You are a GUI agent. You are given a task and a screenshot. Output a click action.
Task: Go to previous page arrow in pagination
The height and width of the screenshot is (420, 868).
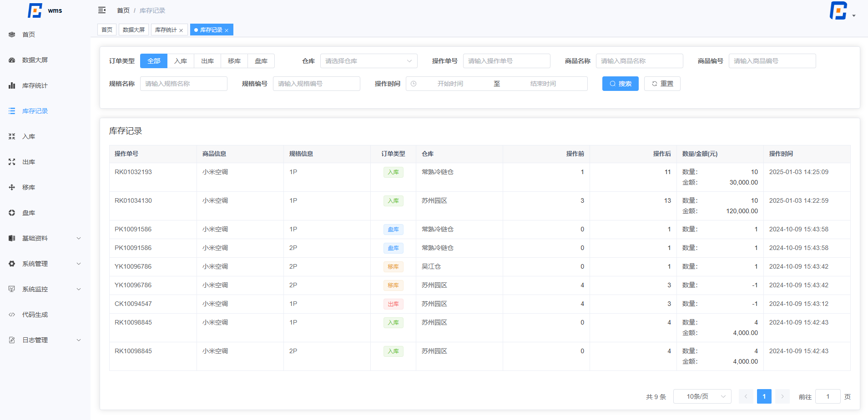(x=746, y=396)
